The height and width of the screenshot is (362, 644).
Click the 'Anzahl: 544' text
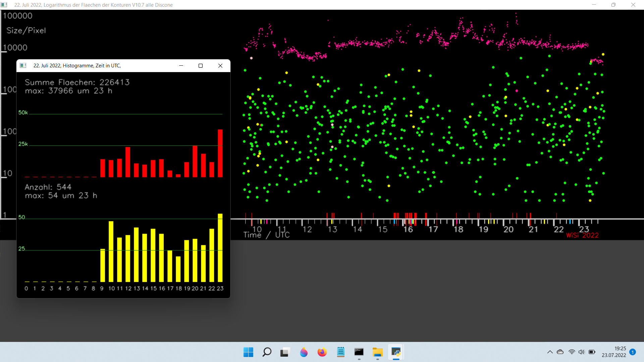[48, 187]
